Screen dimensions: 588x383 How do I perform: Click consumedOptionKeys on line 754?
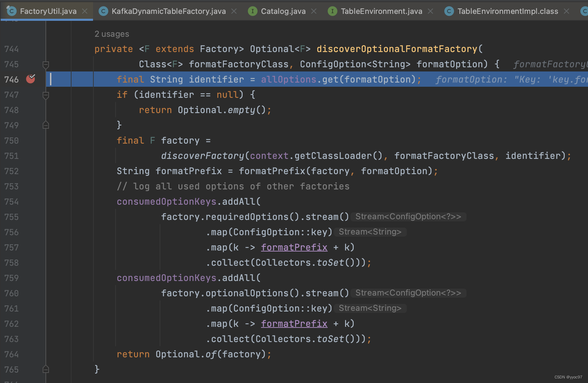166,202
